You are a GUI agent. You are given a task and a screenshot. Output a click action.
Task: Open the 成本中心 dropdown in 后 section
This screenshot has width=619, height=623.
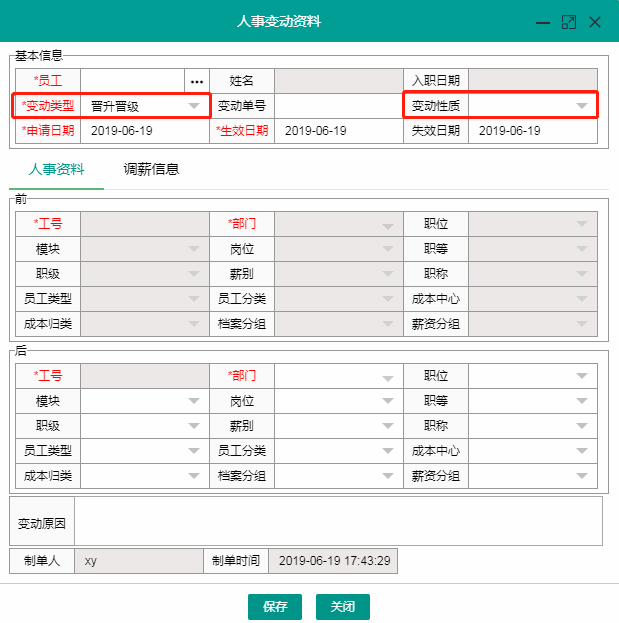[x=581, y=451]
